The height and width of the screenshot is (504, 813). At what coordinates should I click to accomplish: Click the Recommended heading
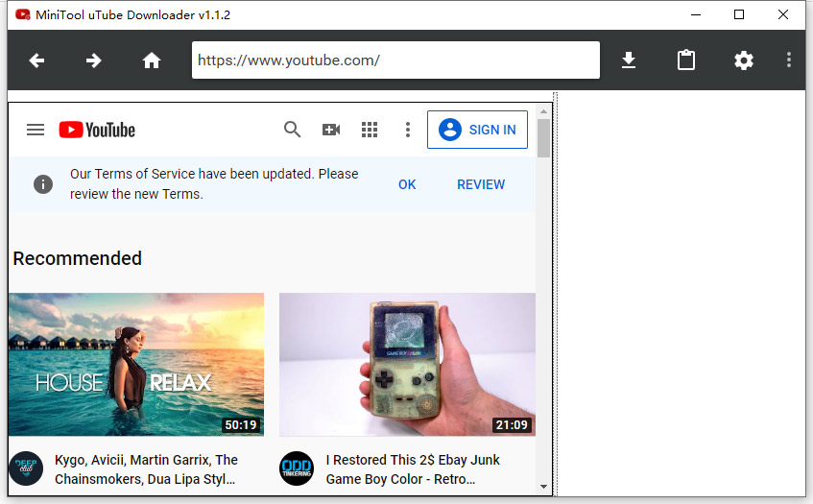[x=77, y=258]
